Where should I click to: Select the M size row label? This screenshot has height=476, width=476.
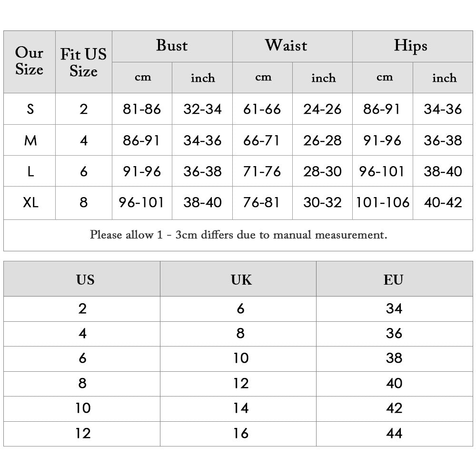(30, 140)
